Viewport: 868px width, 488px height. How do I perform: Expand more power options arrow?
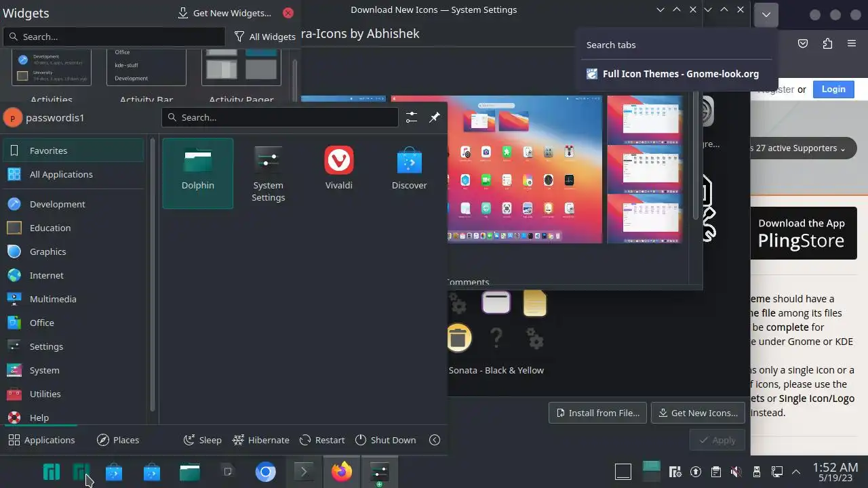tap(435, 440)
